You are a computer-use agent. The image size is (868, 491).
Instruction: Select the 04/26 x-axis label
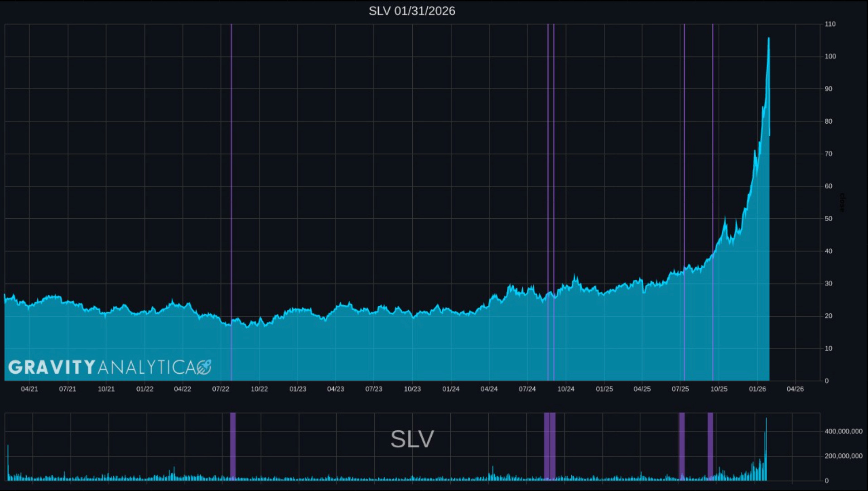(795, 389)
